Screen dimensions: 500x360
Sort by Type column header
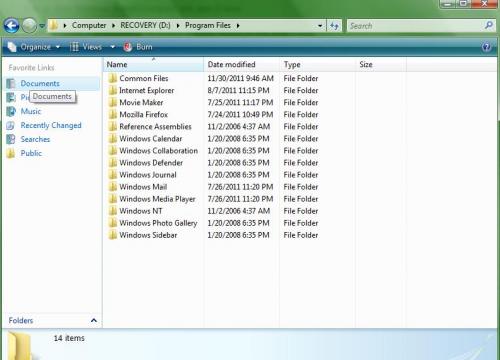(317, 65)
